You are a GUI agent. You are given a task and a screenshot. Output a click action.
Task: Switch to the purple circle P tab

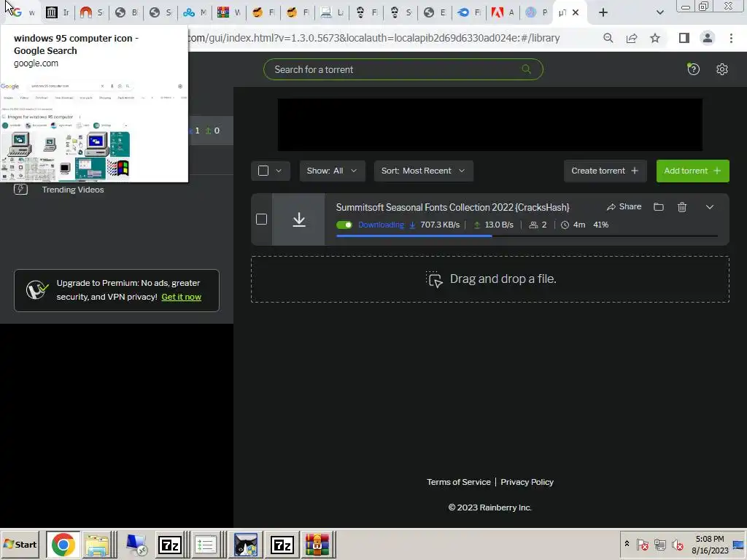[536, 12]
